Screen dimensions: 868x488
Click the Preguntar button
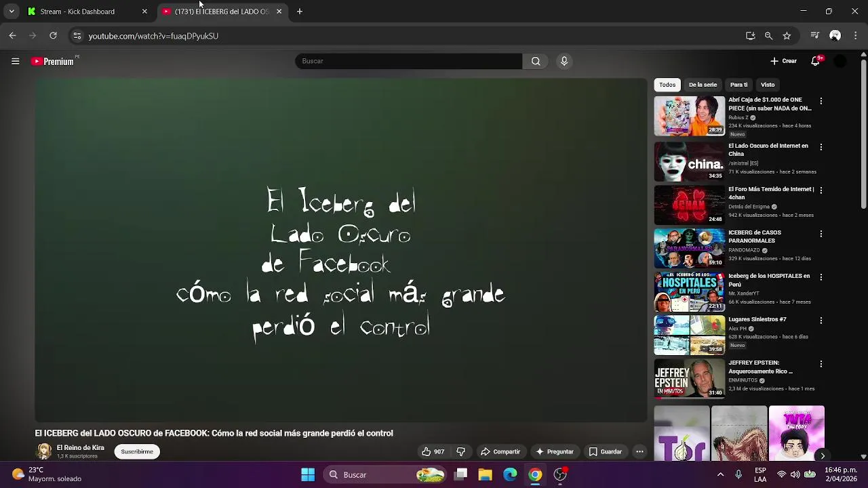point(554,451)
